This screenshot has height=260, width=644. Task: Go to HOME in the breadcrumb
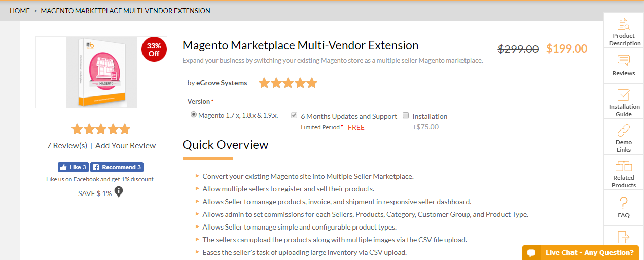pos(20,11)
